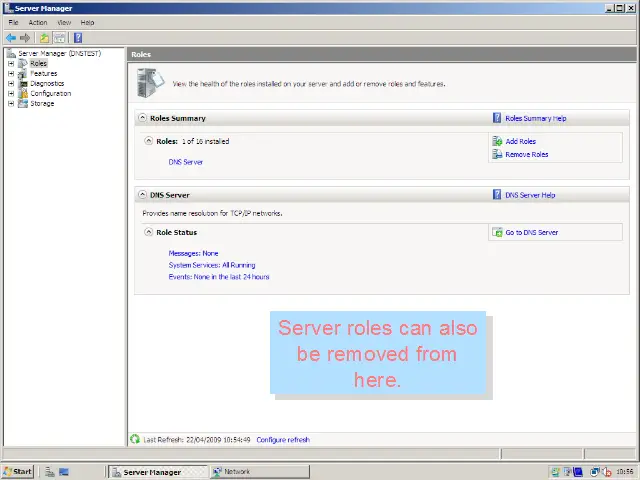Image resolution: width=640 pixels, height=480 pixels.
Task: Click the Messages: None link
Action: 193,253
